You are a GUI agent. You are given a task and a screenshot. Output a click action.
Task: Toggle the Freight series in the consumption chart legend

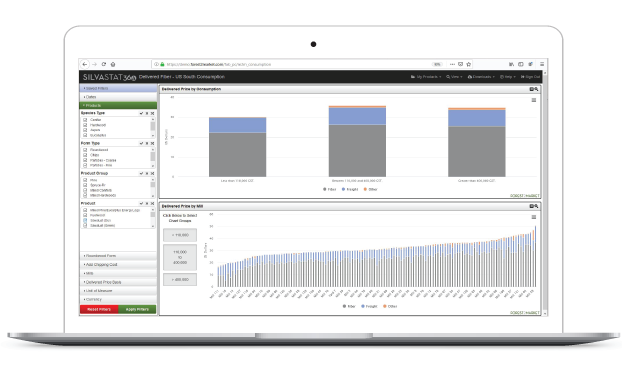pos(350,190)
